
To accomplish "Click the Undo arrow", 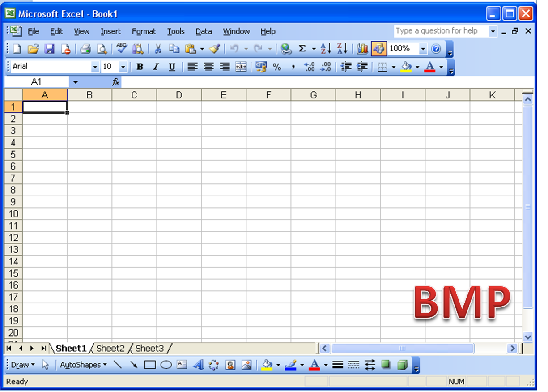I will pyautogui.click(x=234, y=49).
